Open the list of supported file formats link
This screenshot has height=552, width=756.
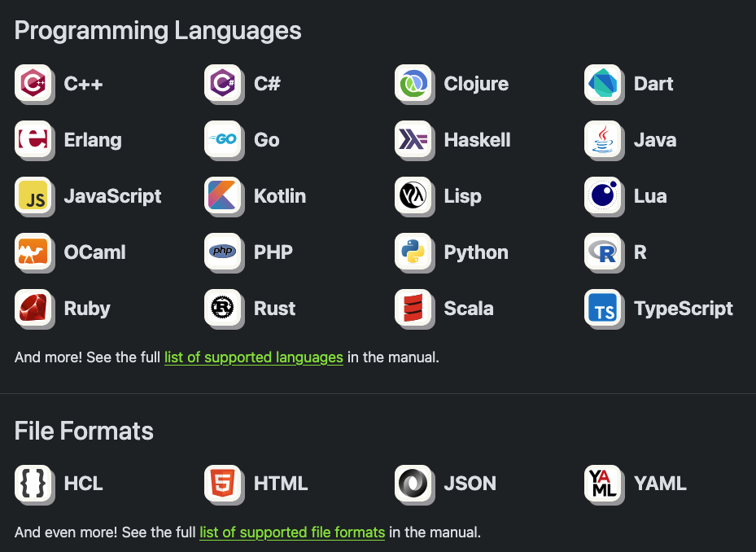pyautogui.click(x=292, y=532)
